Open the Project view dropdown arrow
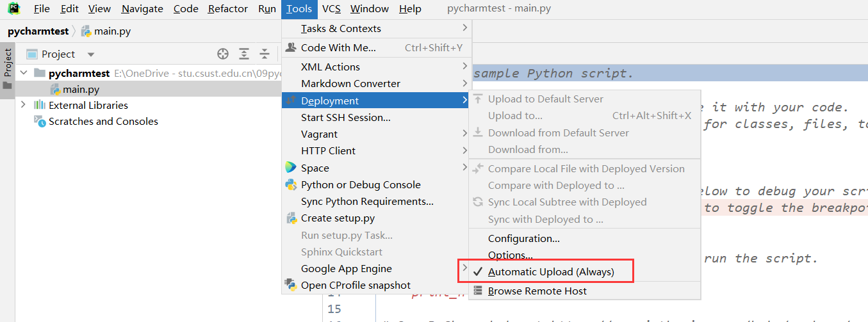This screenshot has height=322, width=868. point(91,54)
